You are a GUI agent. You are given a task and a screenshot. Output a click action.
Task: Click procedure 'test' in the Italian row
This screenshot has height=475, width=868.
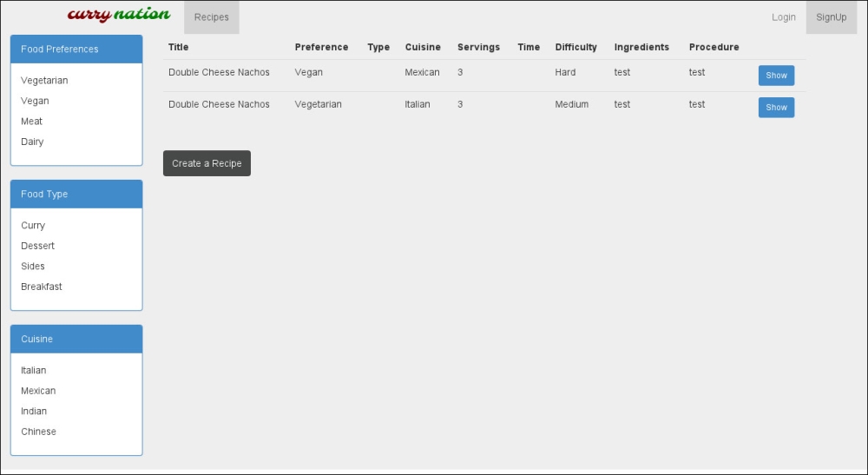[697, 104]
